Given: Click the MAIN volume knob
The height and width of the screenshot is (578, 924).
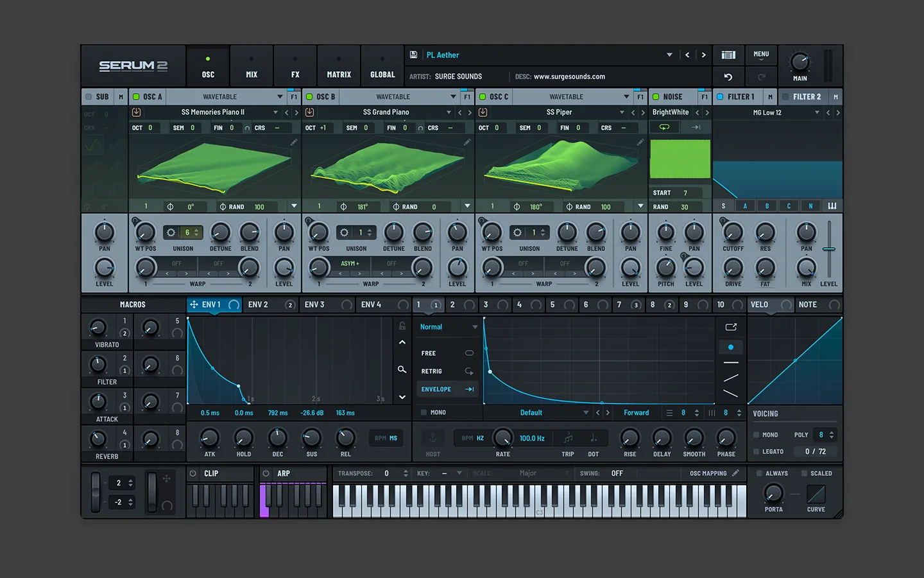Looking at the screenshot, I should tap(800, 62).
